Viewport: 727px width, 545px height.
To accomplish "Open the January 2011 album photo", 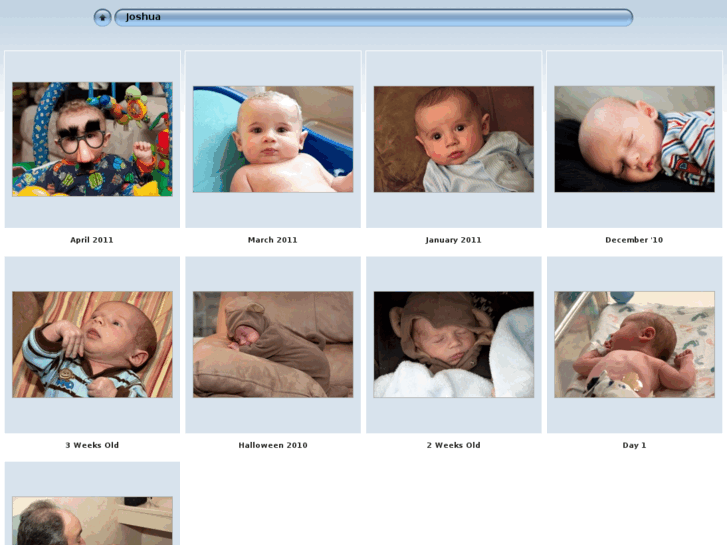I will [453, 139].
